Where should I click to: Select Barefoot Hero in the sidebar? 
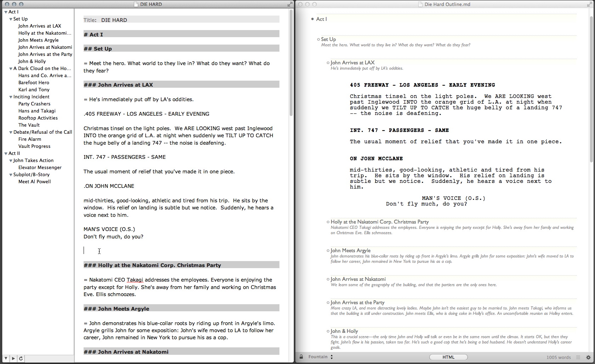[x=34, y=82]
